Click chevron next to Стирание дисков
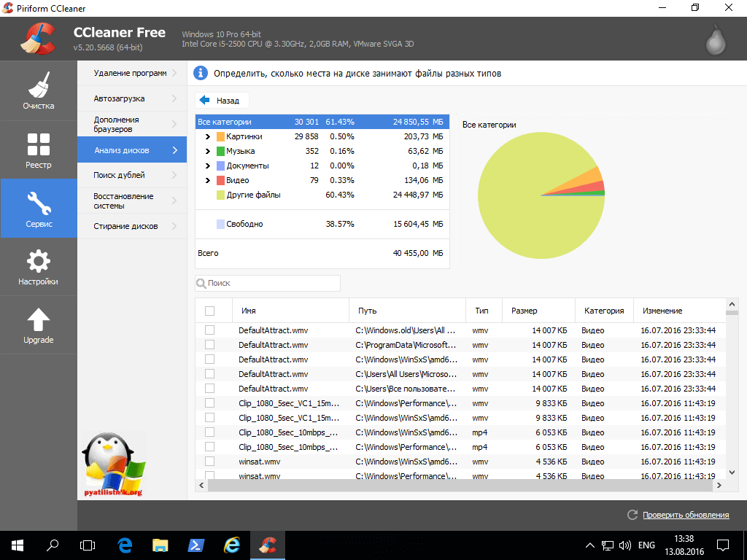Screen dimensions: 747x560 coord(174,226)
